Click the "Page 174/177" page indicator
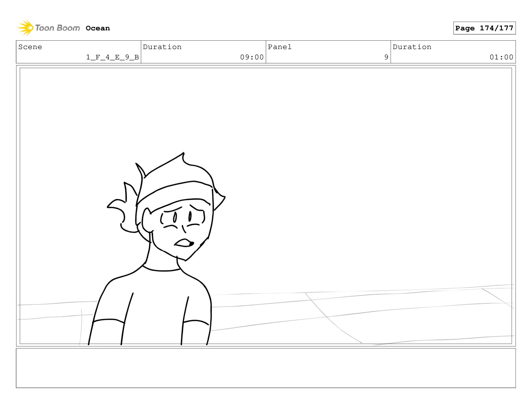Screen dimensions: 532x412 pos(484,28)
